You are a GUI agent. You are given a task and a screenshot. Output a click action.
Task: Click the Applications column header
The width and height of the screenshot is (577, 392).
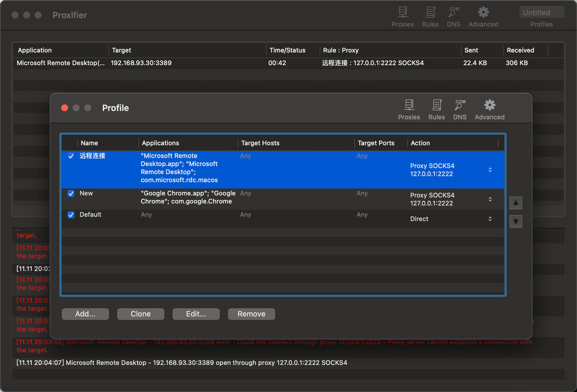[x=188, y=143]
